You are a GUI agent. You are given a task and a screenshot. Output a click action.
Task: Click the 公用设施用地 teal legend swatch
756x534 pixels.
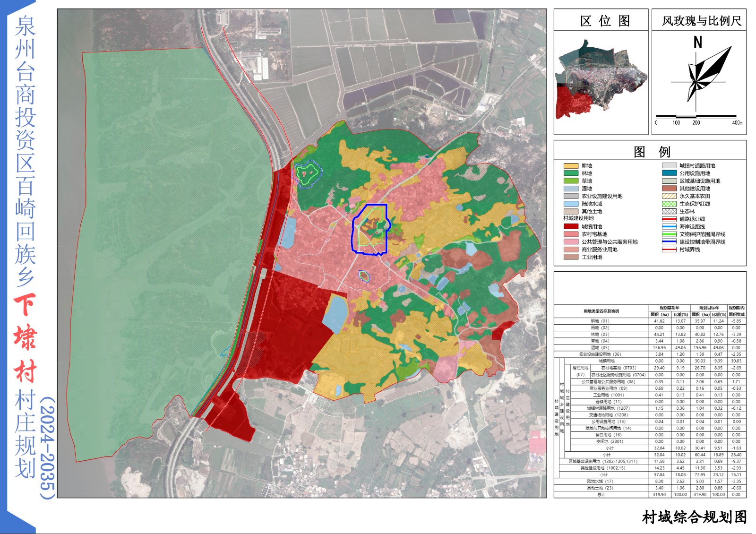pyautogui.click(x=669, y=173)
